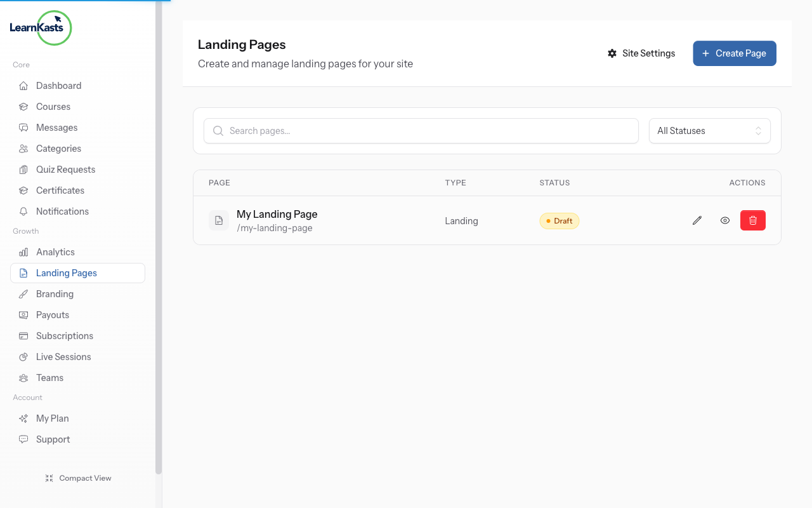
Task: Click the Notifications bell icon
Action: point(23,211)
